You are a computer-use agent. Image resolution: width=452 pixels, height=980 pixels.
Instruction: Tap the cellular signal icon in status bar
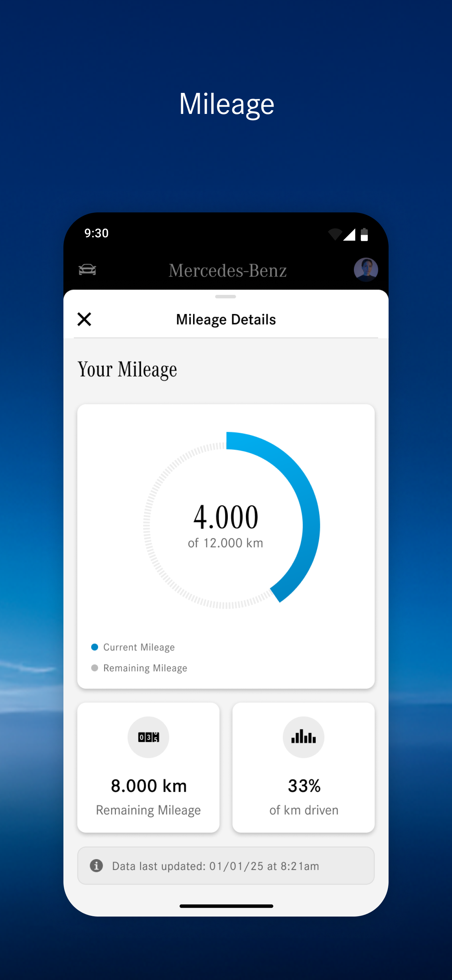pyautogui.click(x=349, y=234)
